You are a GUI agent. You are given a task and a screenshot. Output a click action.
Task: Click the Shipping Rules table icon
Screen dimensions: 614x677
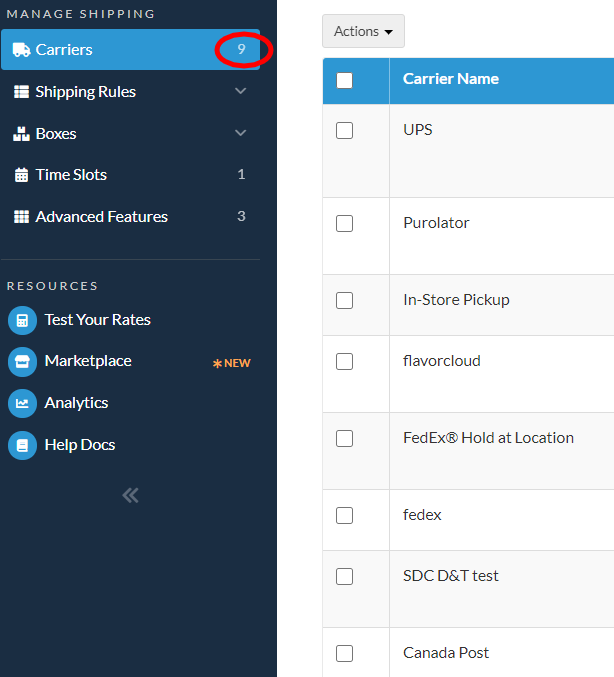pyautogui.click(x=21, y=92)
